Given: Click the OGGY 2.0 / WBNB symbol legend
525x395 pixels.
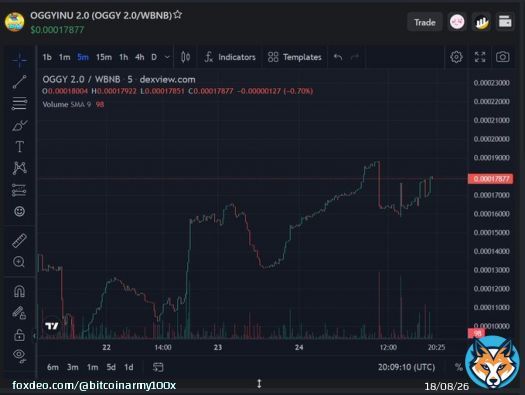Looking at the screenshot, I should 119,80.
